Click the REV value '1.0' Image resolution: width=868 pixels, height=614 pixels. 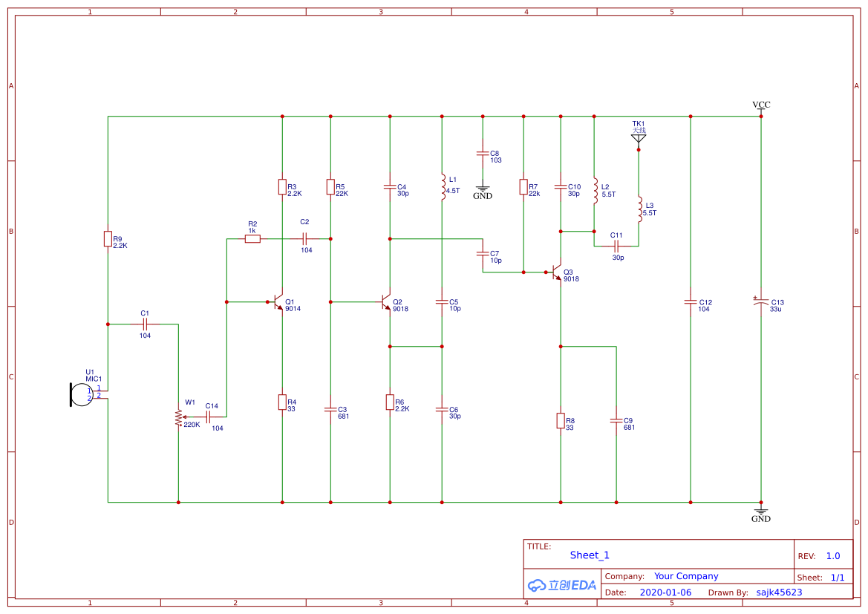(833, 556)
